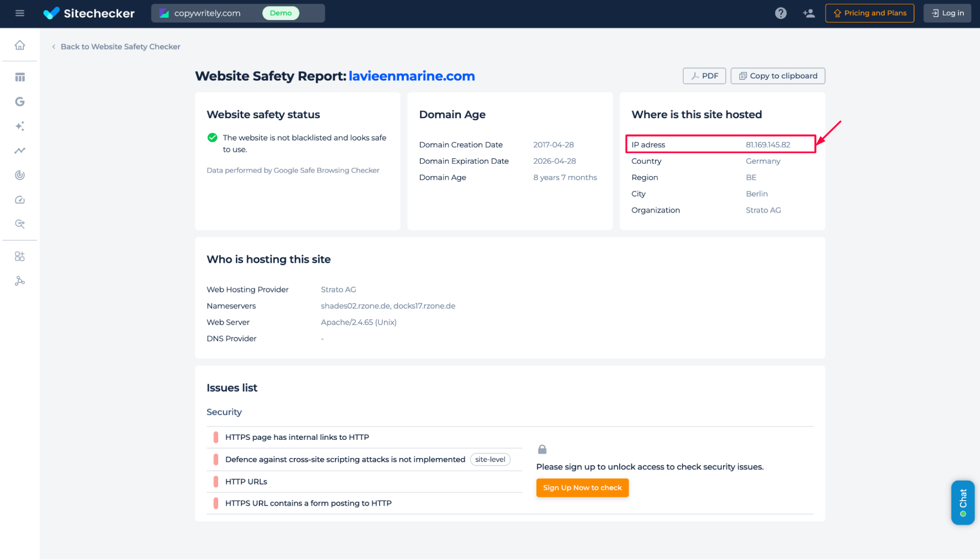The width and height of the screenshot is (980, 560).
Task: Open the speedometer icon in sidebar
Action: pyautogui.click(x=20, y=200)
